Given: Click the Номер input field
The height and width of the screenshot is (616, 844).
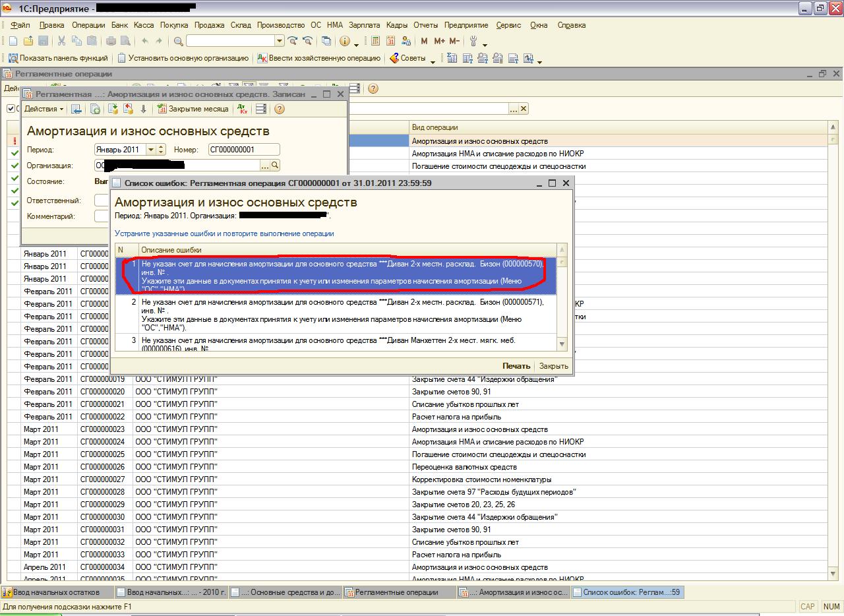Looking at the screenshot, I should pos(244,150).
